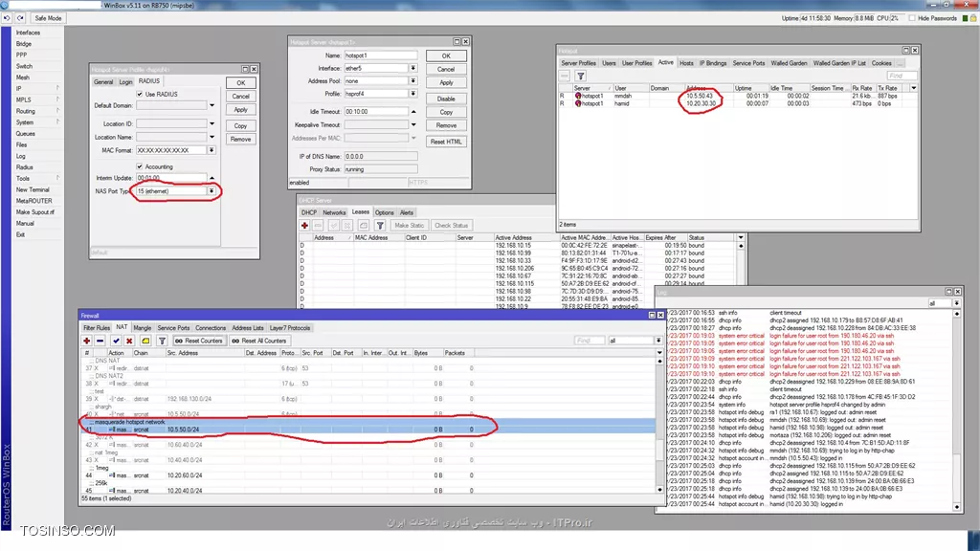Select the hotspot1 icon in hamid row
980x551 pixels.
(x=578, y=103)
